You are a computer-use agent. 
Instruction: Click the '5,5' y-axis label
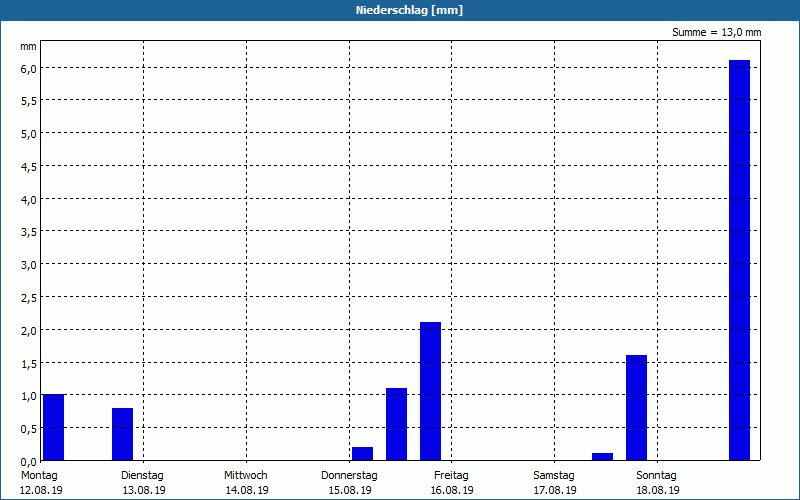tap(29, 101)
